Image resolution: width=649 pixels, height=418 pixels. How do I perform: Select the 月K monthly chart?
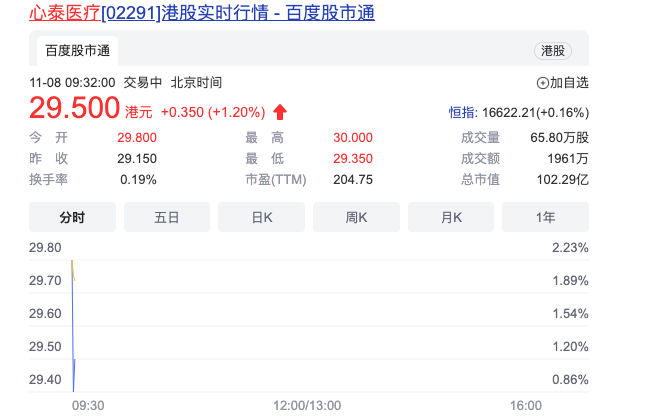coord(451,217)
